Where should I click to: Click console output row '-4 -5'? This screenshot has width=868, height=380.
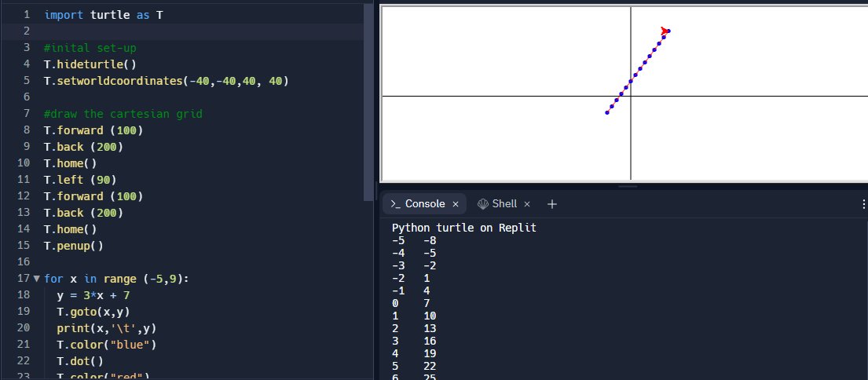pos(414,254)
